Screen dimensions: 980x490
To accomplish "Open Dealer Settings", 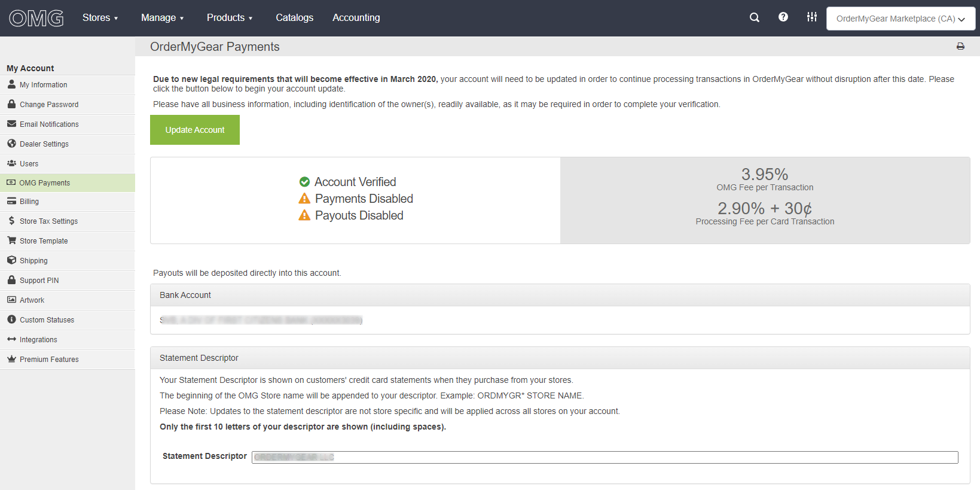I will (x=68, y=144).
